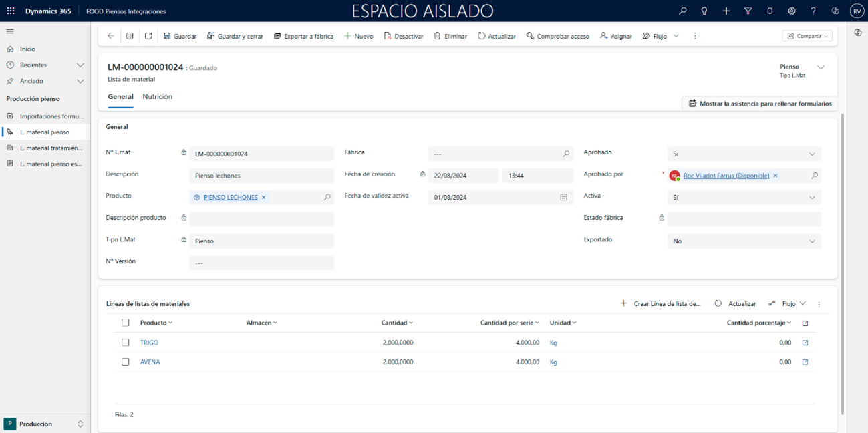
Task: Open the TRIGO row in popout icon
Action: pos(805,343)
